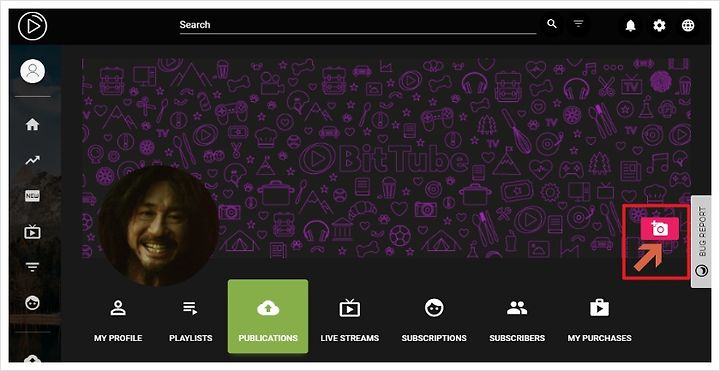Open the settings gear icon
720x371 pixels.
pos(659,26)
